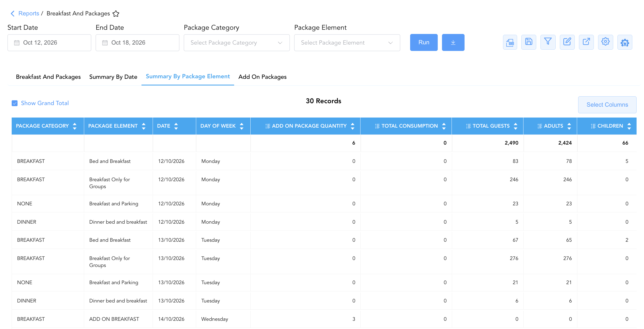
Task: Click the download arrow button
Action: tap(453, 42)
